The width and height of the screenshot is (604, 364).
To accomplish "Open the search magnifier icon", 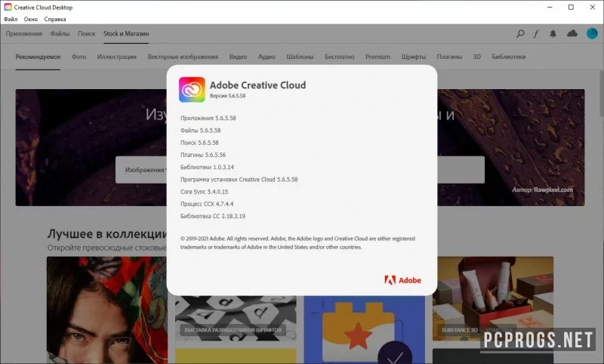I will (x=520, y=33).
